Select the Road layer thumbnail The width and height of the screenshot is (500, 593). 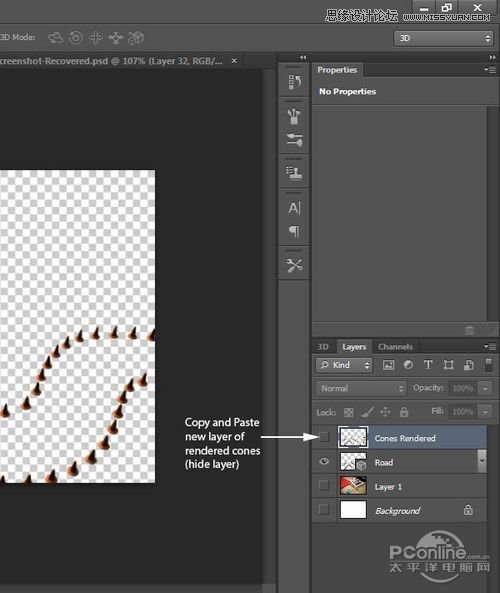coord(353,462)
